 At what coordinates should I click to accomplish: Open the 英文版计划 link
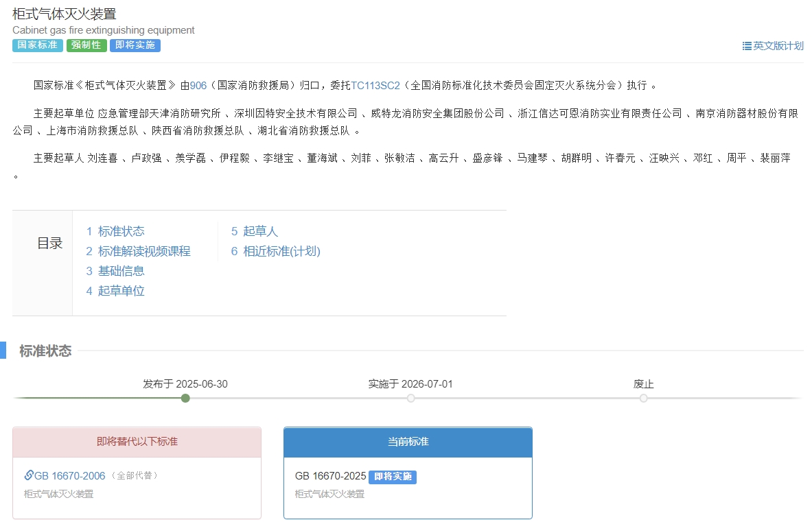coord(778,46)
